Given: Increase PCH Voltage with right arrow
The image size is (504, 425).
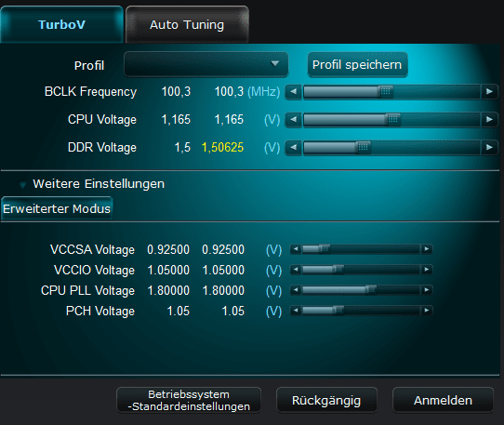Looking at the screenshot, I should pyautogui.click(x=427, y=311).
